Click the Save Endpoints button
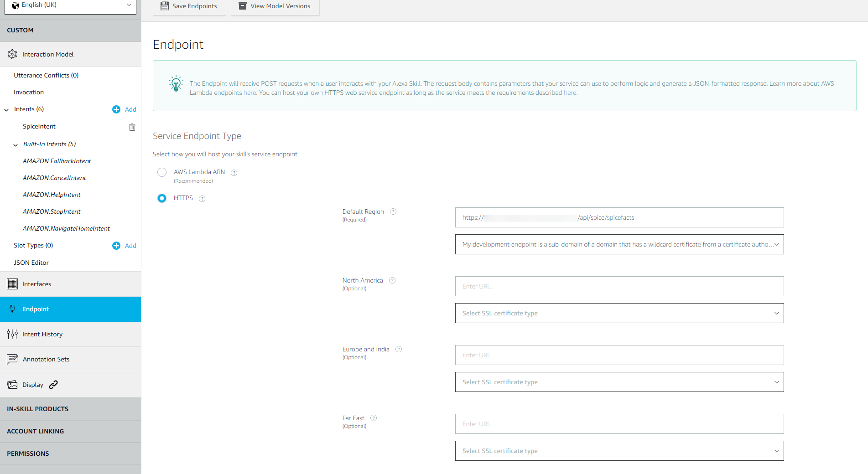 189,6
